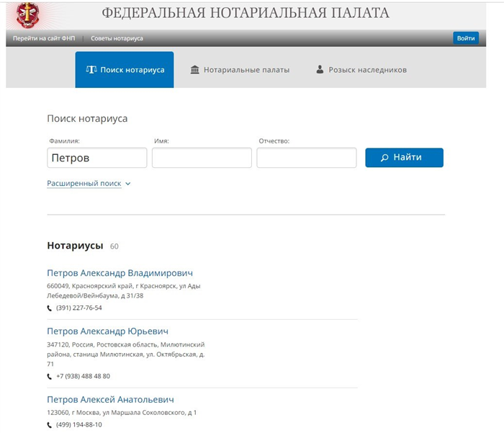Click phone icon next to +7 (938) 488 48 80
Screen dimensions: 504x433
[x=50, y=376]
